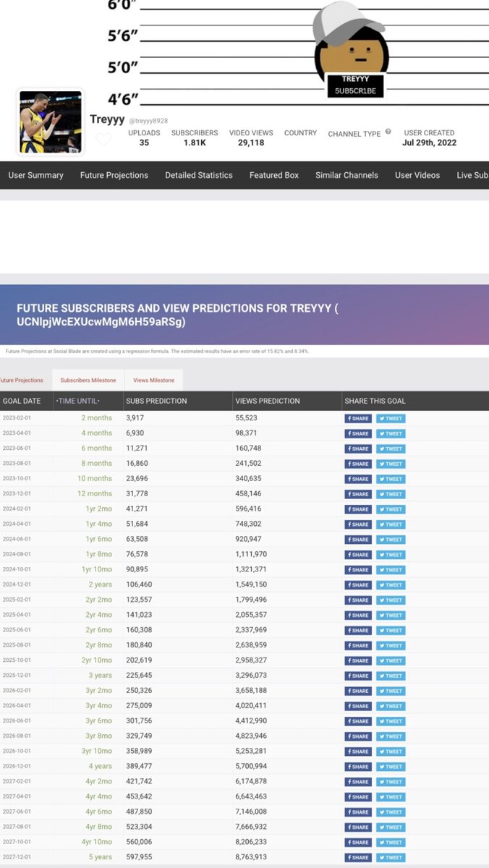This screenshot has height=868, width=489.
Task: Tweet the 2027-12-01 goal
Action: click(391, 858)
